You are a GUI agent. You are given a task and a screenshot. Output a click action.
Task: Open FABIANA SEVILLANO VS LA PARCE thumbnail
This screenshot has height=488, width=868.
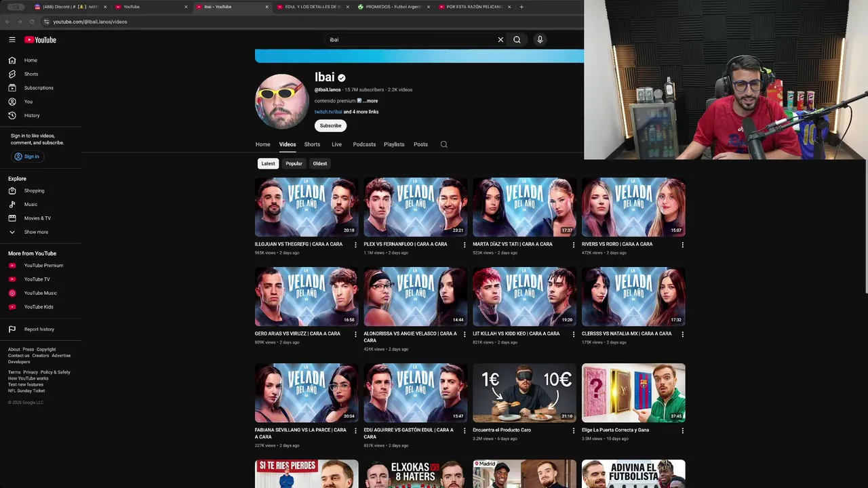pyautogui.click(x=307, y=392)
